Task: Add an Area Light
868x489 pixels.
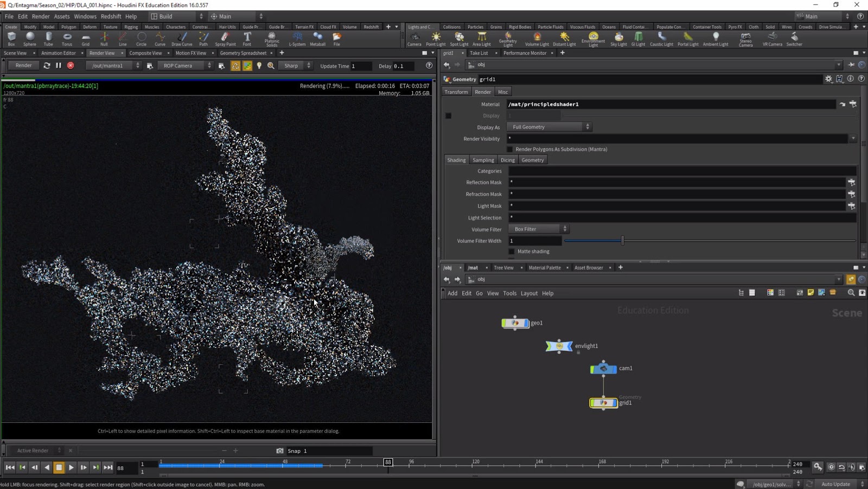Action: coord(481,39)
